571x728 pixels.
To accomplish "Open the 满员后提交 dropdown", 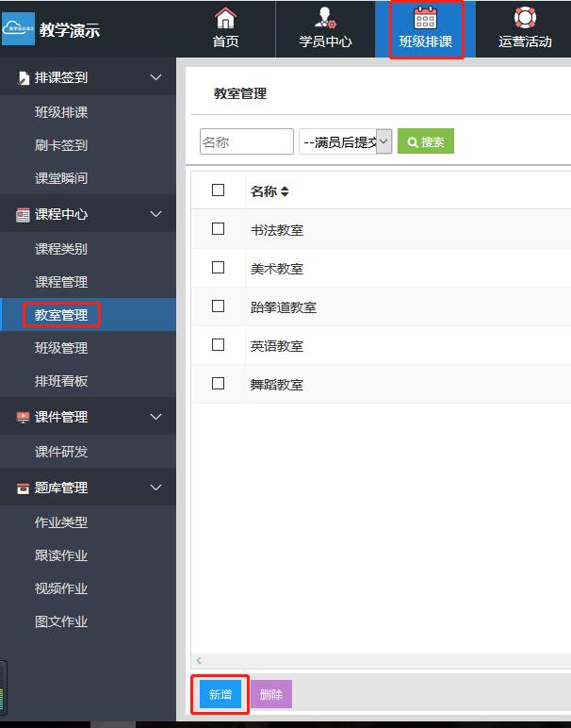I will [345, 142].
